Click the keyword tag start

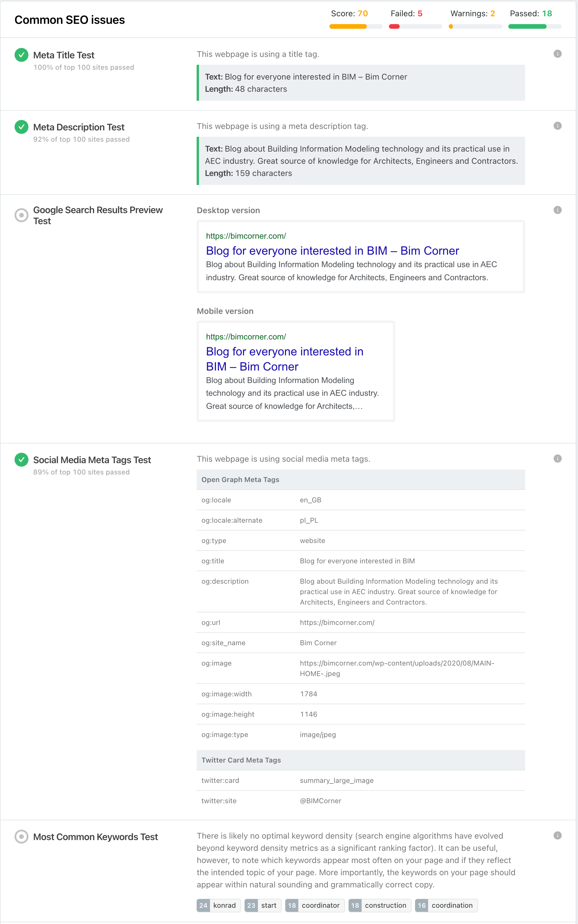pyautogui.click(x=263, y=905)
